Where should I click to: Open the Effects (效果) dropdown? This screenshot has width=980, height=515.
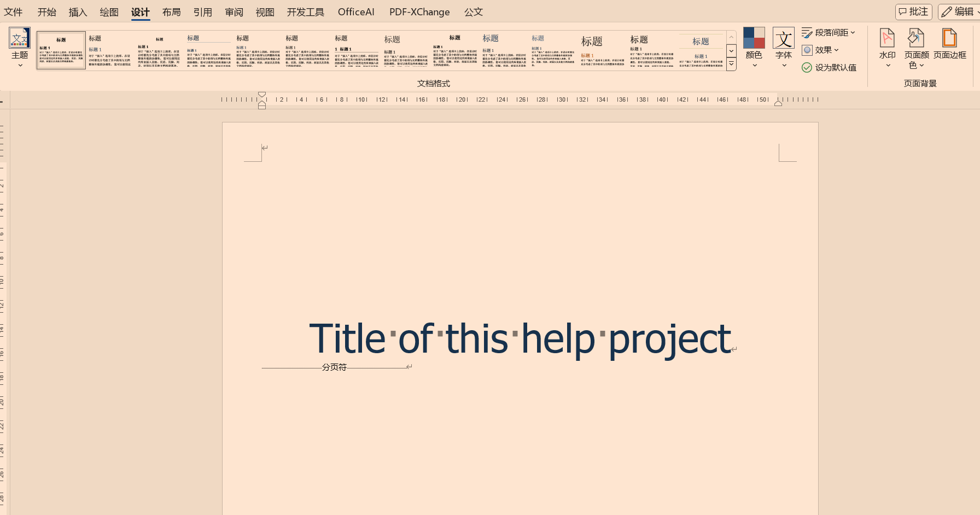click(x=820, y=50)
